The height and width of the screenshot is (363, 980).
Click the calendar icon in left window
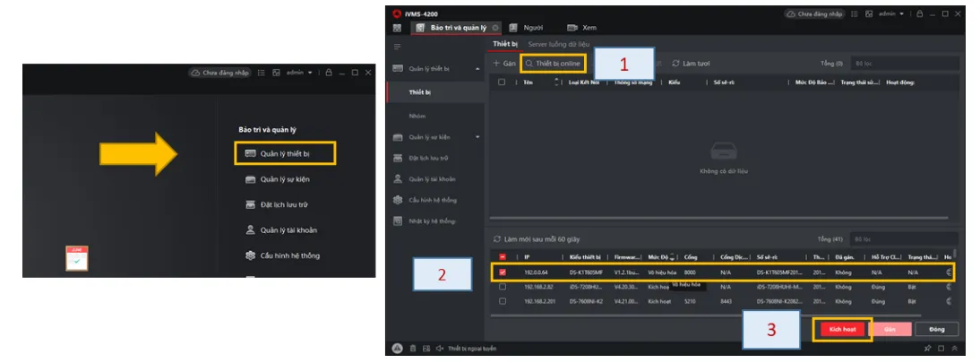pos(76,258)
